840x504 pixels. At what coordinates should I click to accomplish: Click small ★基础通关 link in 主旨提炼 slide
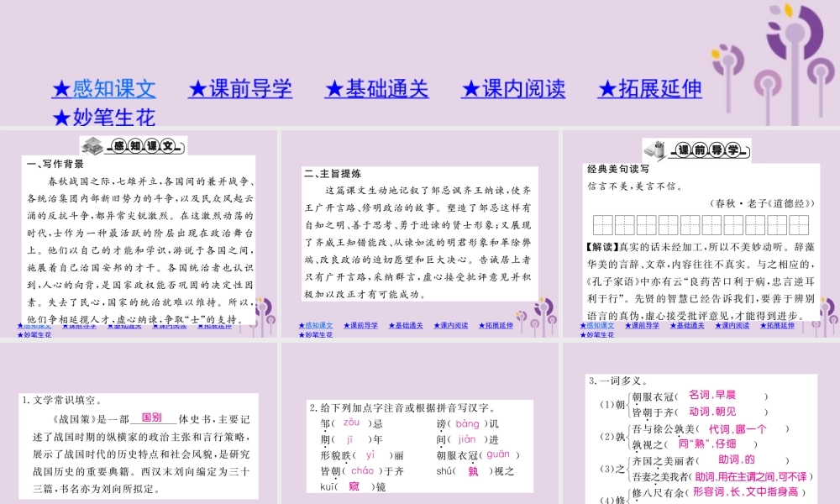pyautogui.click(x=406, y=326)
